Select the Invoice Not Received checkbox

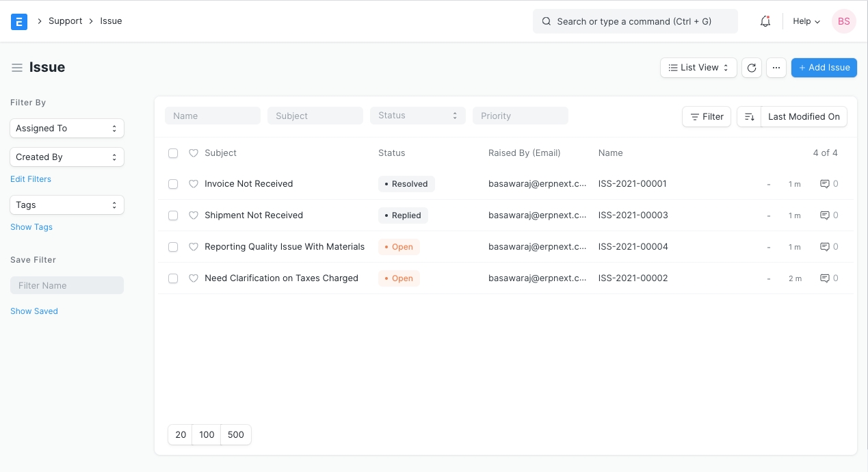click(x=173, y=184)
